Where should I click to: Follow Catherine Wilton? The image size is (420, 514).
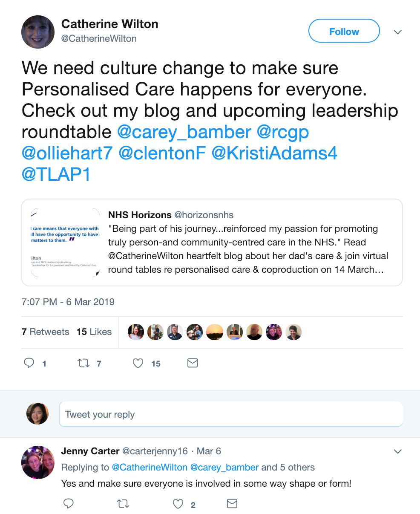coord(344,31)
